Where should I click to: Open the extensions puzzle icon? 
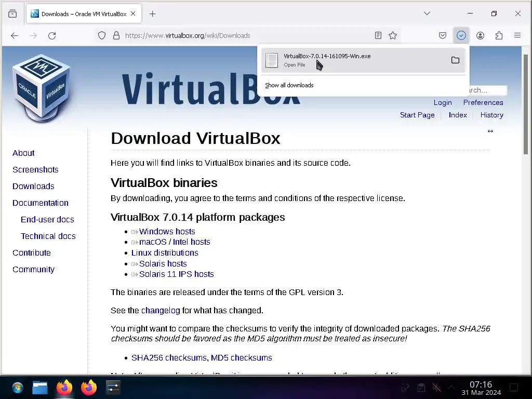pyautogui.click(x=499, y=35)
